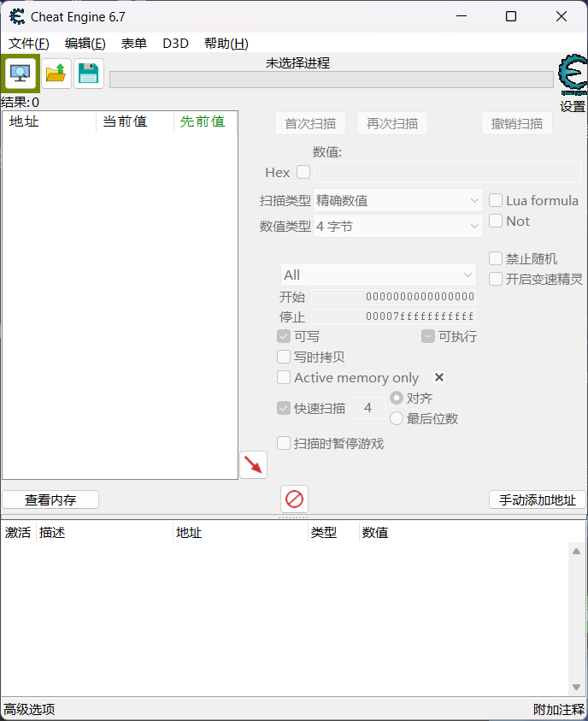The width and height of the screenshot is (588, 721).
Task: Click the 当前值 column header
Action: pos(134,121)
